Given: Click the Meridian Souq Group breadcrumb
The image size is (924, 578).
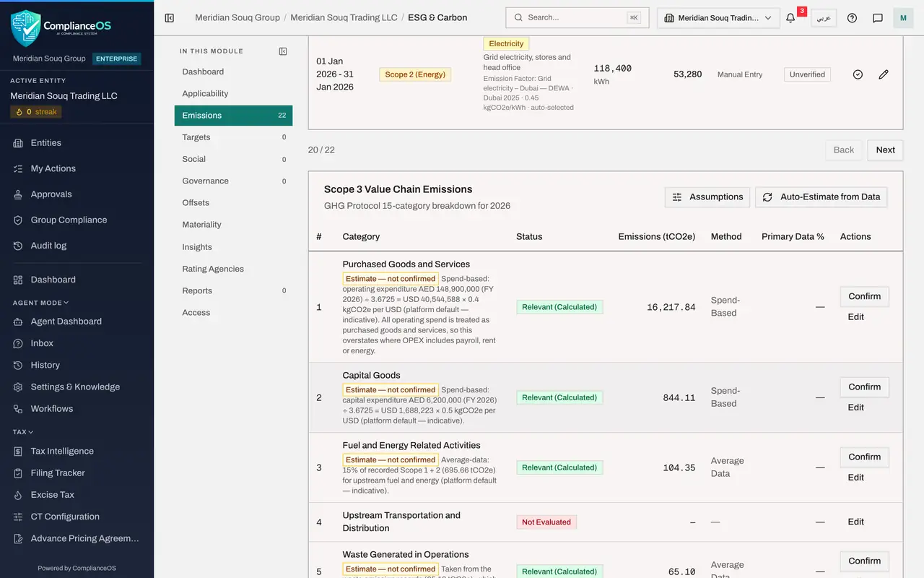Looking at the screenshot, I should coord(237,17).
